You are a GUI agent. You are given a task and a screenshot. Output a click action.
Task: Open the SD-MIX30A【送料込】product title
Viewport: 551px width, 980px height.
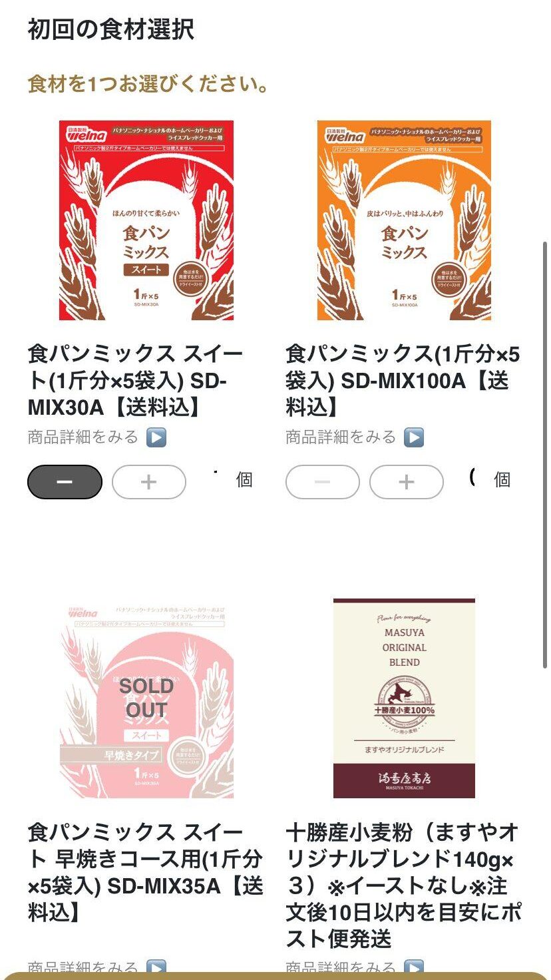[136, 380]
